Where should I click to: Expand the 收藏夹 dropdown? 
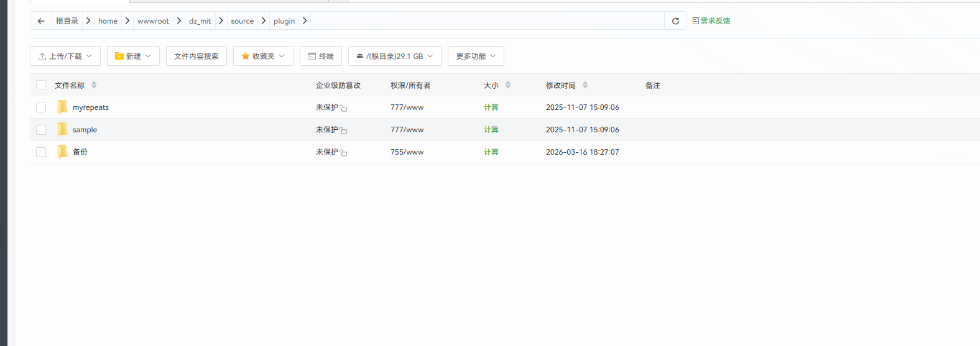coord(263,56)
